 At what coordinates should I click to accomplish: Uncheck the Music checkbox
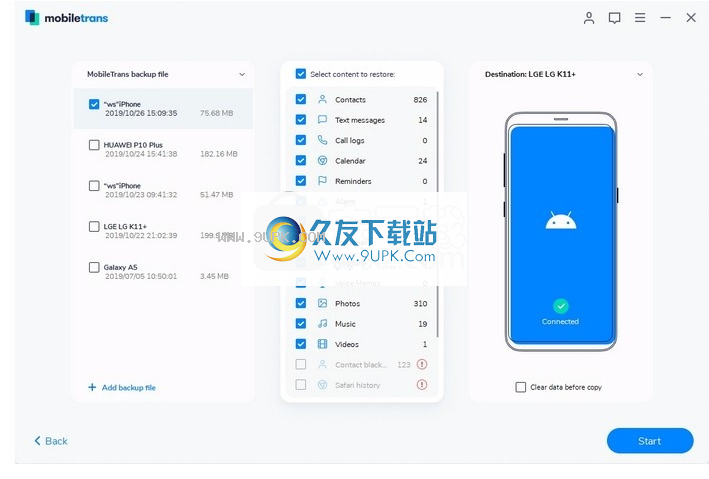click(301, 323)
